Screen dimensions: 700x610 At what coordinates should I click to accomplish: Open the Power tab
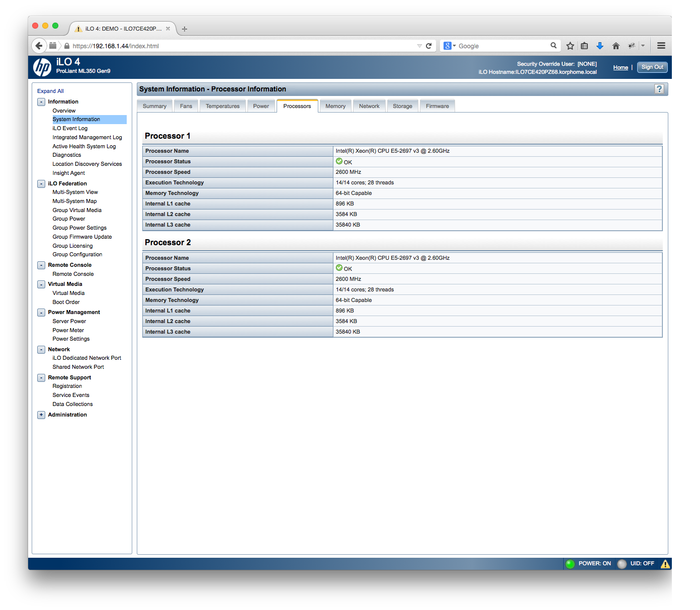coord(261,106)
